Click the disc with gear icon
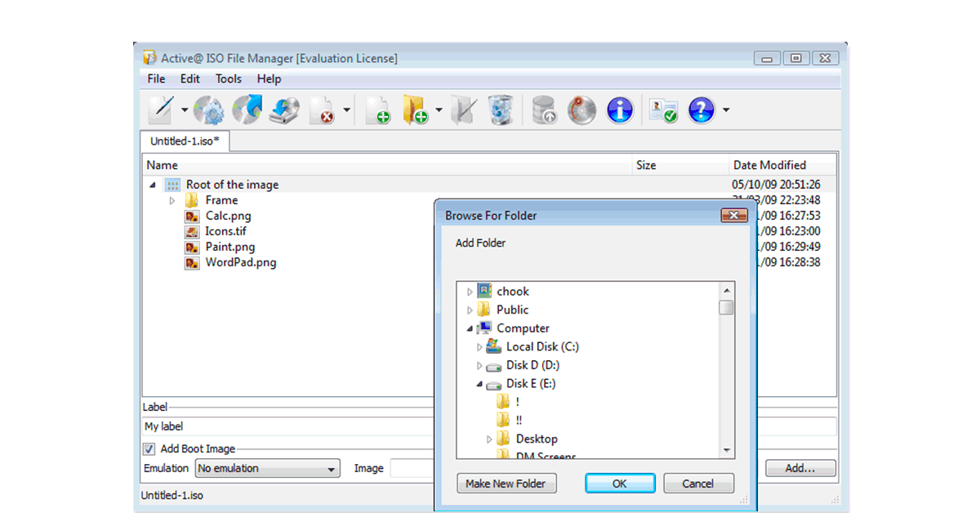Image resolution: width=980 pixels, height=513 pixels. pos(208,109)
